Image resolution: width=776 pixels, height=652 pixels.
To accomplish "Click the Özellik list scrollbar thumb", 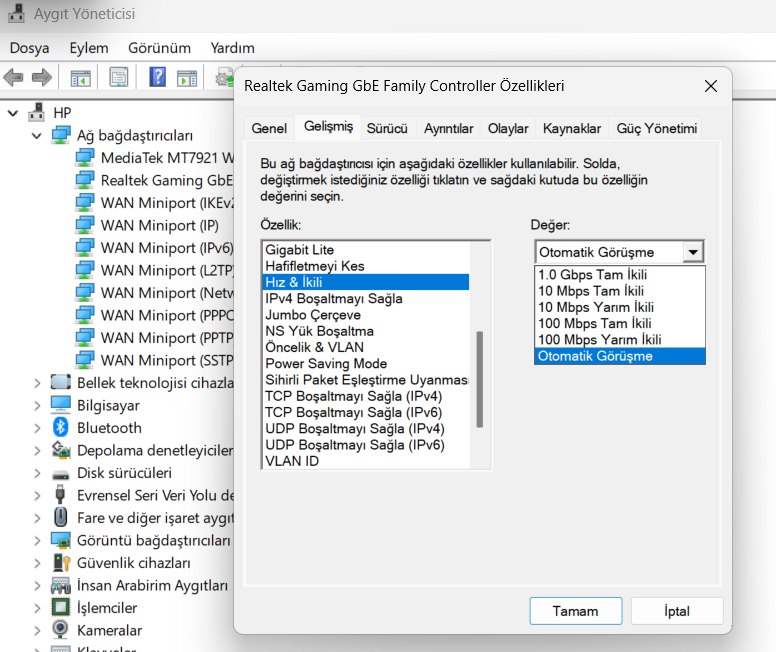I will coord(479,379).
